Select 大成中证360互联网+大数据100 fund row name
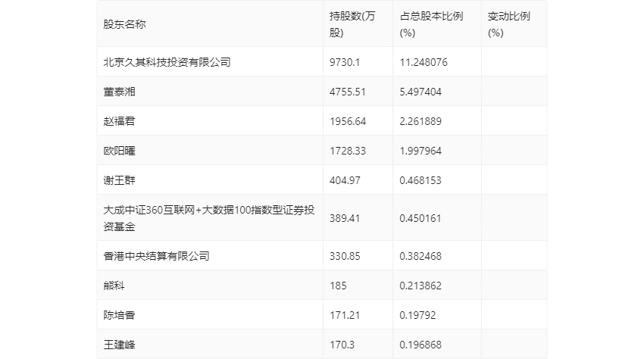This screenshot has width=644, height=359. pos(208,218)
